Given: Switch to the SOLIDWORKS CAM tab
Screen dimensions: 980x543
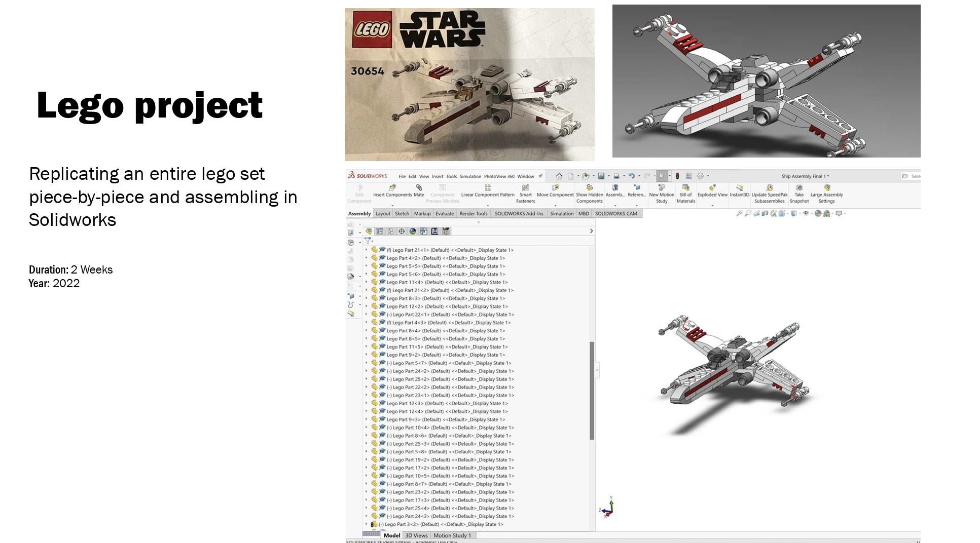Looking at the screenshot, I should tap(616, 214).
